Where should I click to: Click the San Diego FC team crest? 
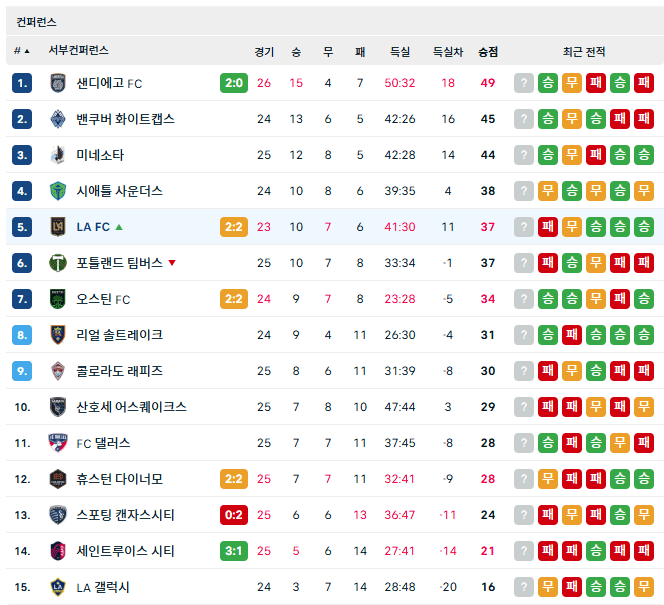point(58,83)
